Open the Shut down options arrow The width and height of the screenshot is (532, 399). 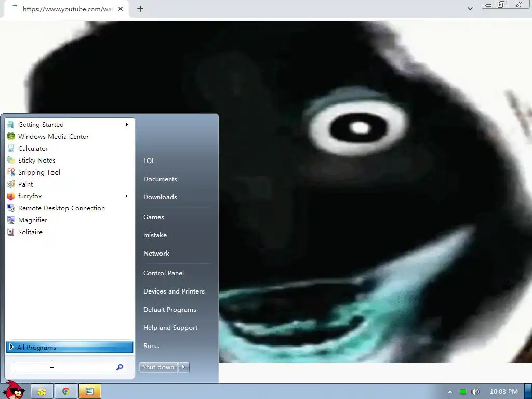[x=183, y=367]
